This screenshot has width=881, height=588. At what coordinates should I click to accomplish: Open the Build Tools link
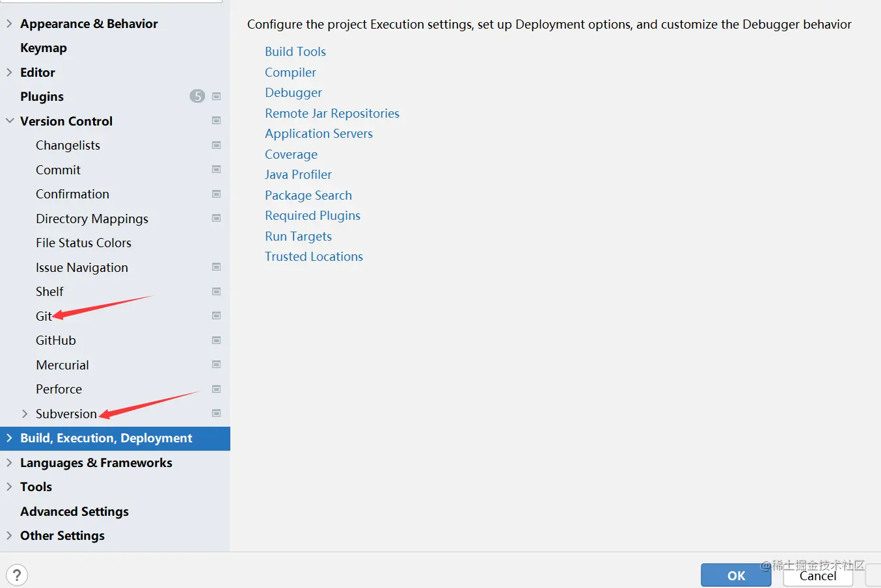295,51
